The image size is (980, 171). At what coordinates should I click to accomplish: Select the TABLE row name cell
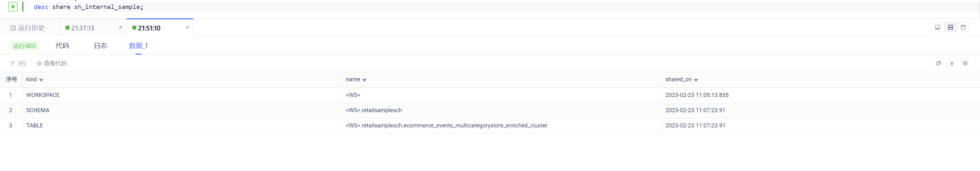(x=446, y=126)
